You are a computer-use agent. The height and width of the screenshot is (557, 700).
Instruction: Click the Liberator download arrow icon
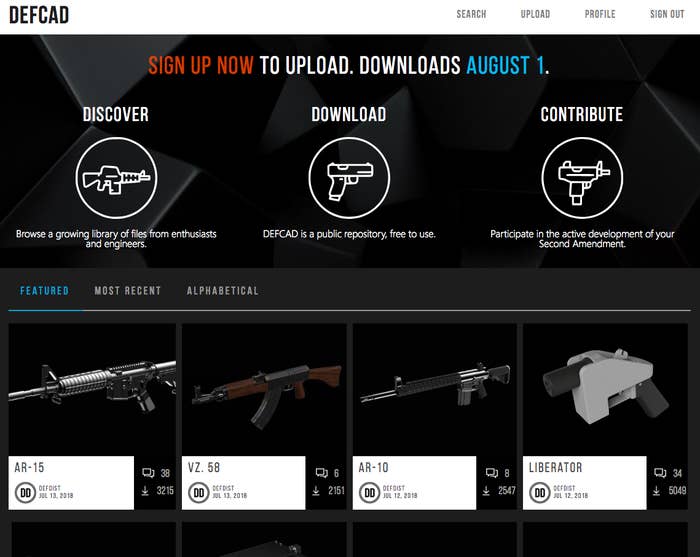[656, 490]
